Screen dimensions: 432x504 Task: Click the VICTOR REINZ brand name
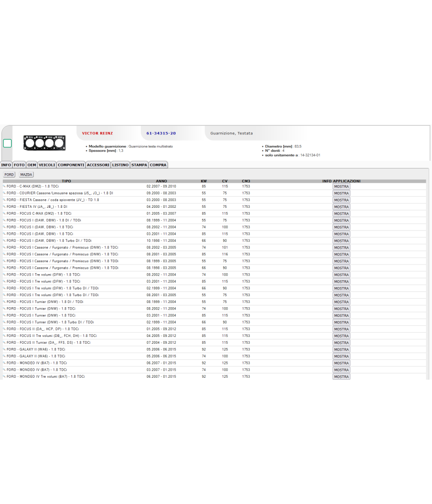pyautogui.click(x=97, y=133)
